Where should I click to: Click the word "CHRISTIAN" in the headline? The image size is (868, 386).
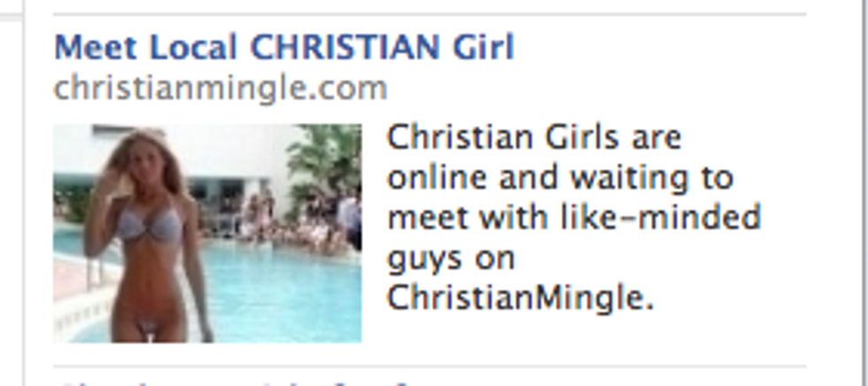(346, 47)
